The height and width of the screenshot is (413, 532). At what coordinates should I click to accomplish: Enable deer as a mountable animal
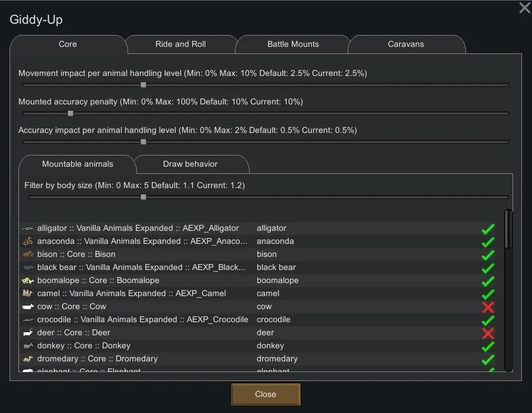coord(488,333)
